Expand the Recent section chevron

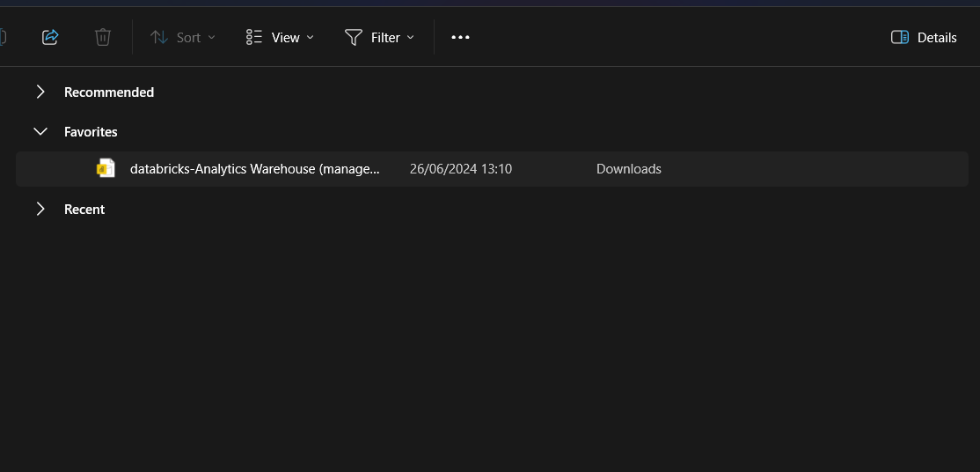pyautogui.click(x=40, y=209)
